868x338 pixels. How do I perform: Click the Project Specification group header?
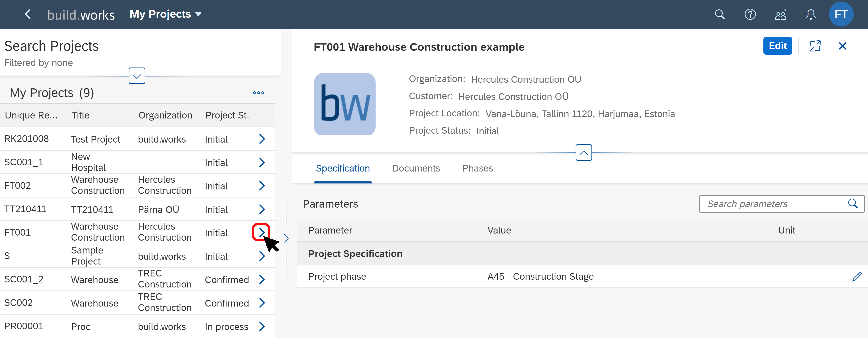(582, 253)
